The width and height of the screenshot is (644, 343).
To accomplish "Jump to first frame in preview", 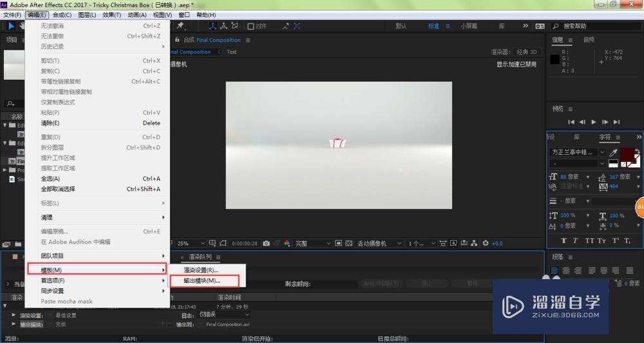I will click(x=571, y=122).
